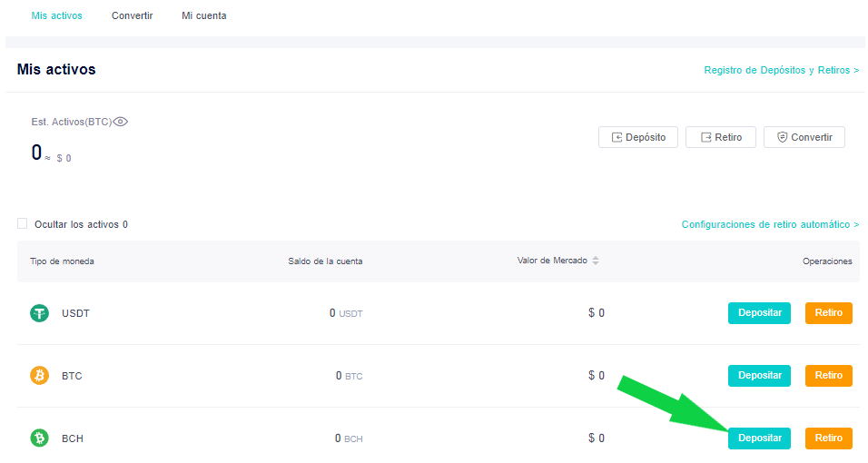Select the Mis activos tab
This screenshot has height=463, width=868.
coord(56,16)
